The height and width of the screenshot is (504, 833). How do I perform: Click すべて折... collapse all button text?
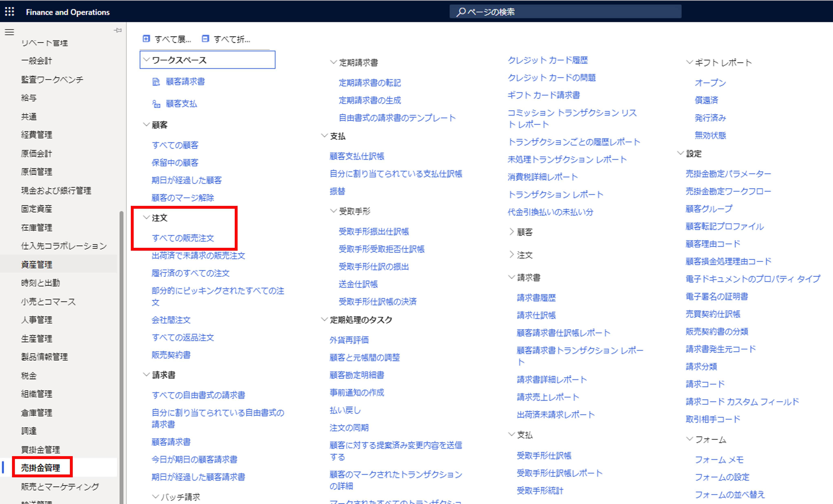click(232, 39)
